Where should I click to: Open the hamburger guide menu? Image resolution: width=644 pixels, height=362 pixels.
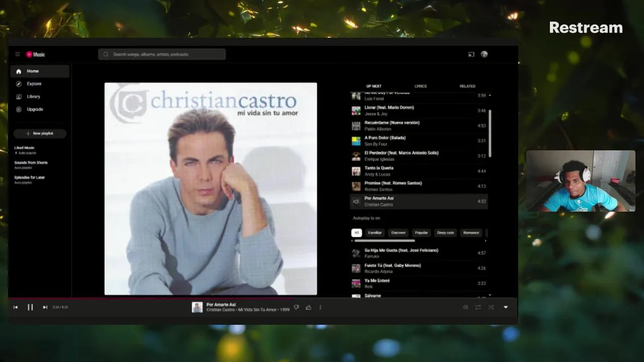[x=18, y=54]
